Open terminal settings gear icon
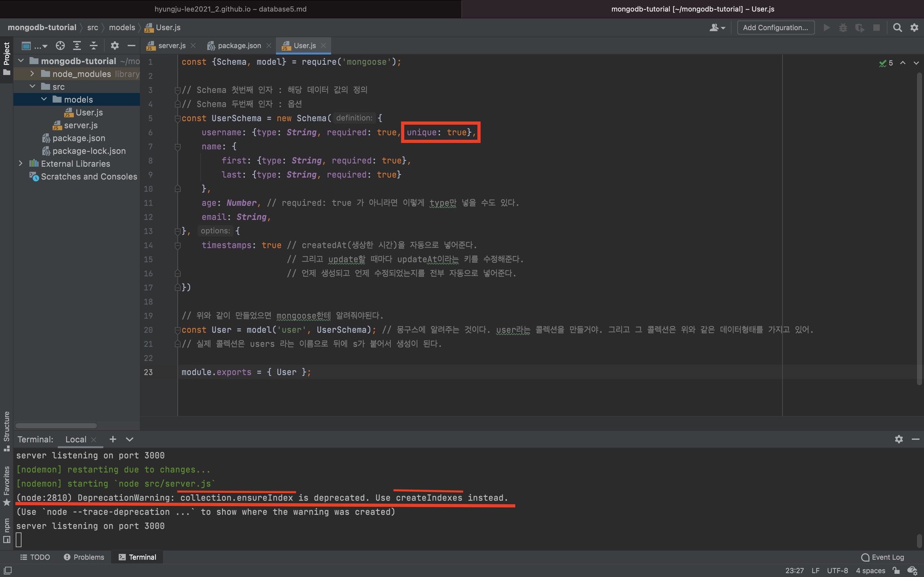This screenshot has height=577, width=924. tap(899, 439)
